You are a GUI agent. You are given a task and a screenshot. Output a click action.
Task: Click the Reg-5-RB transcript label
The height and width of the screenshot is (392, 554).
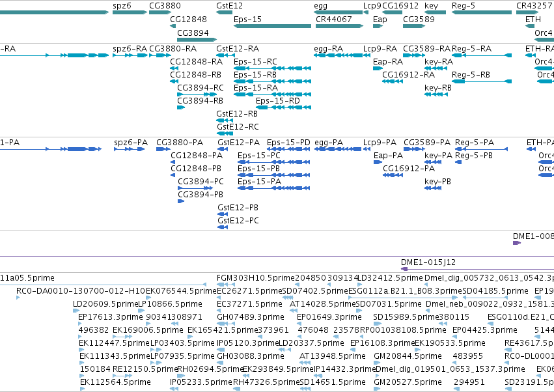pos(471,75)
